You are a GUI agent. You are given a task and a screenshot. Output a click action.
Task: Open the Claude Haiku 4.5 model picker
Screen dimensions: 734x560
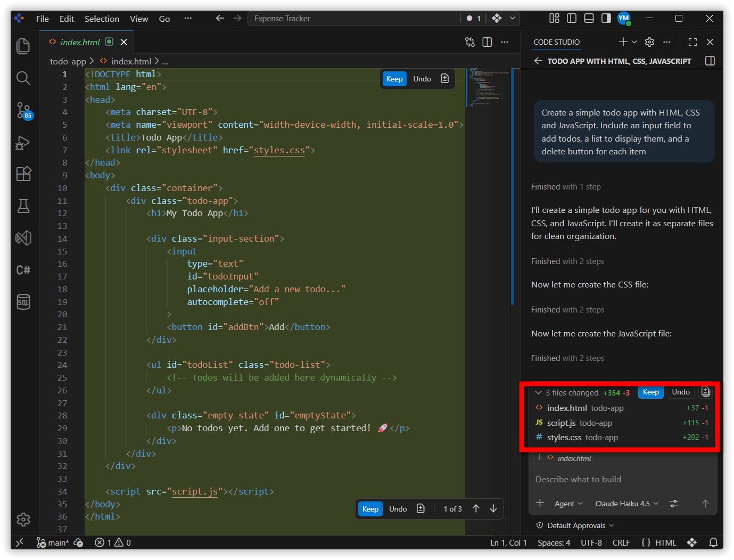pyautogui.click(x=626, y=504)
